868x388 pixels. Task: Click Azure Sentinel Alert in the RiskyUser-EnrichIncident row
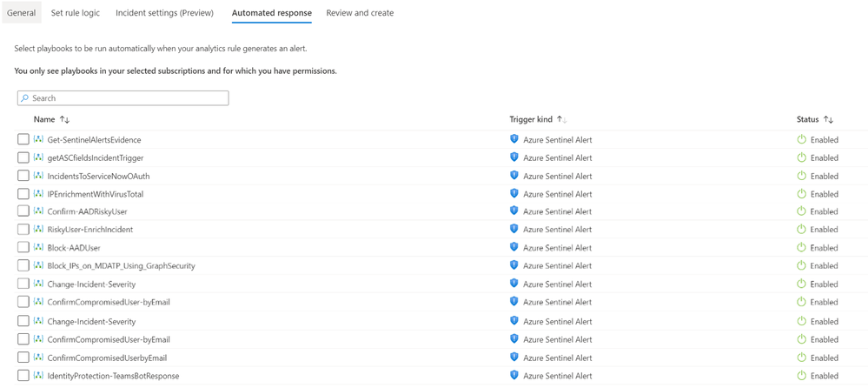[558, 229]
